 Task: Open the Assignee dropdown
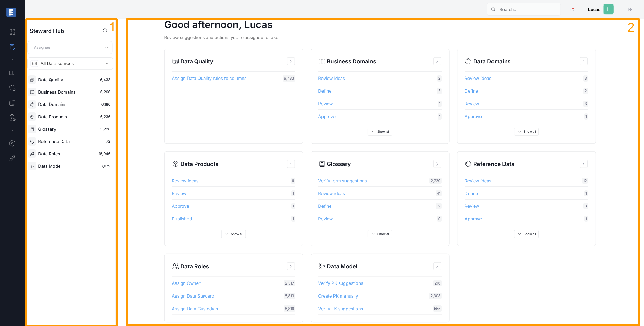pos(70,48)
